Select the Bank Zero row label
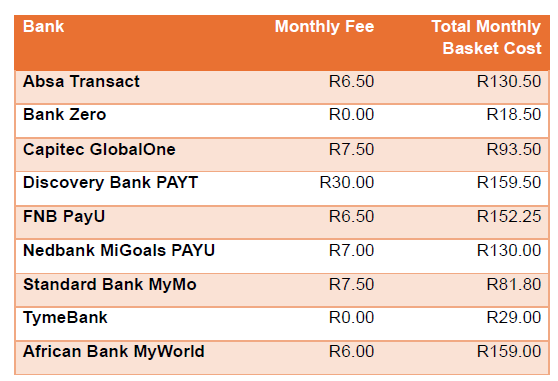 click(x=64, y=115)
